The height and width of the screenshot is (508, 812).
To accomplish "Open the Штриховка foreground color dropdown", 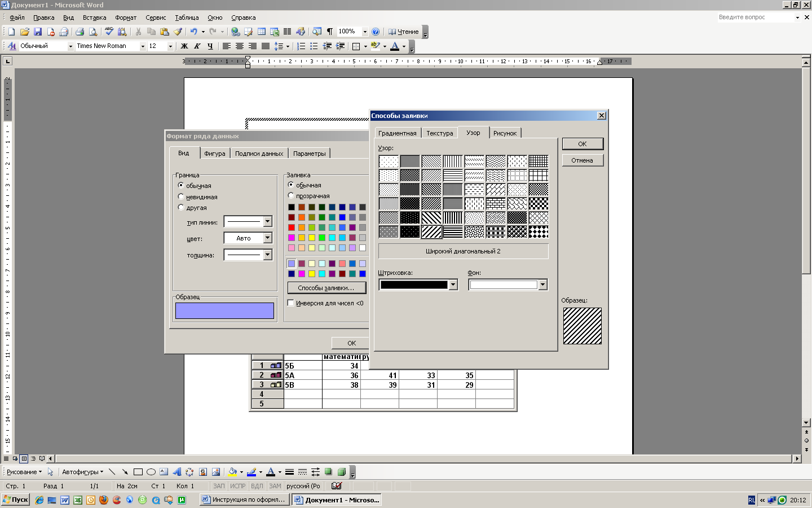I will (x=453, y=285).
